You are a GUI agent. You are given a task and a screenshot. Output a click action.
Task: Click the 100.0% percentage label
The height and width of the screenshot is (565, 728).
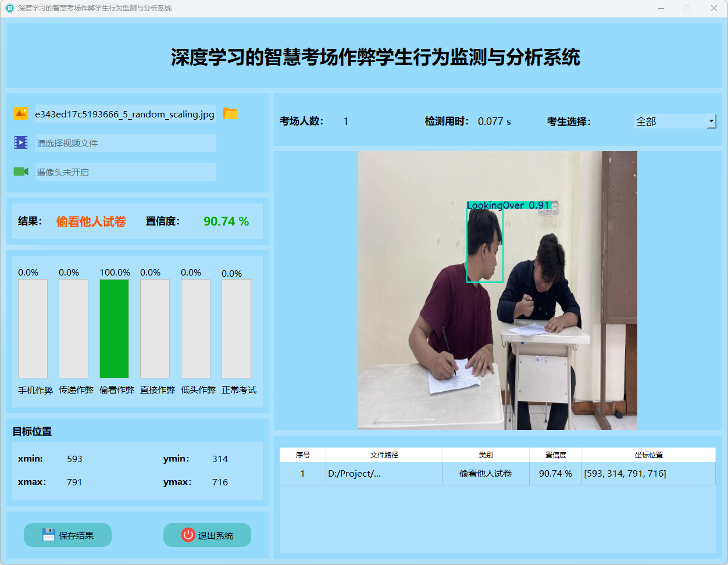(x=115, y=272)
